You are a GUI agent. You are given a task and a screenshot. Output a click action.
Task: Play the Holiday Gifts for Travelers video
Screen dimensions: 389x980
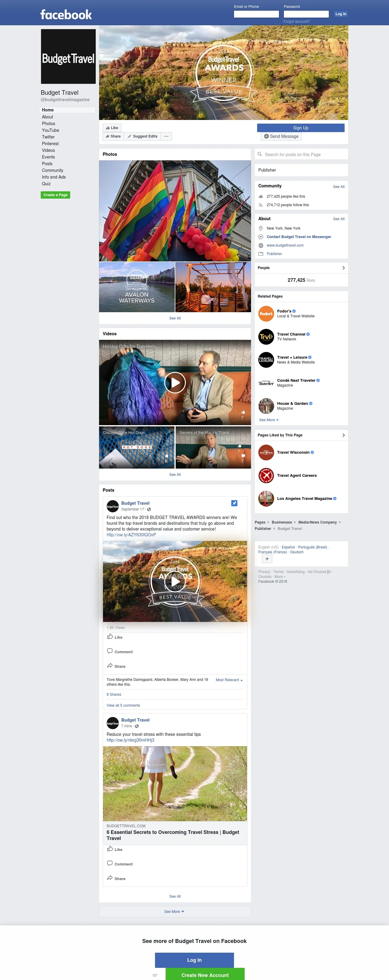[x=175, y=382]
